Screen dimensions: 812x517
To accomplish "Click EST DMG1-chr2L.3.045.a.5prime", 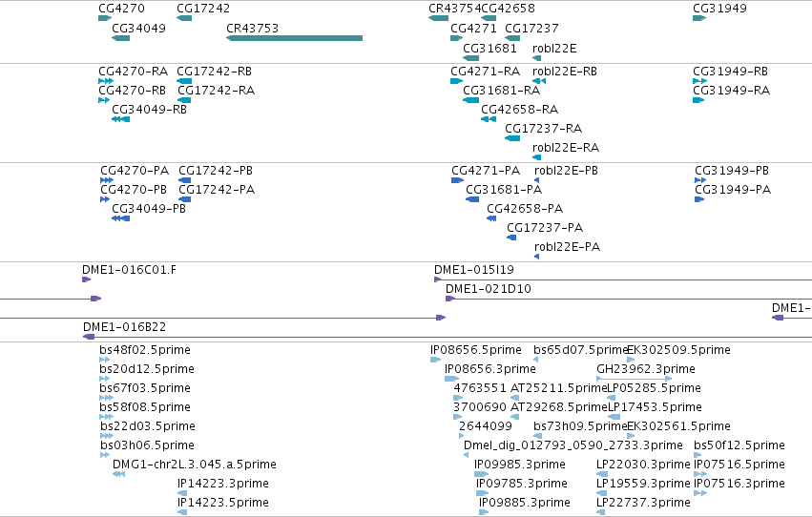I will [195, 465].
